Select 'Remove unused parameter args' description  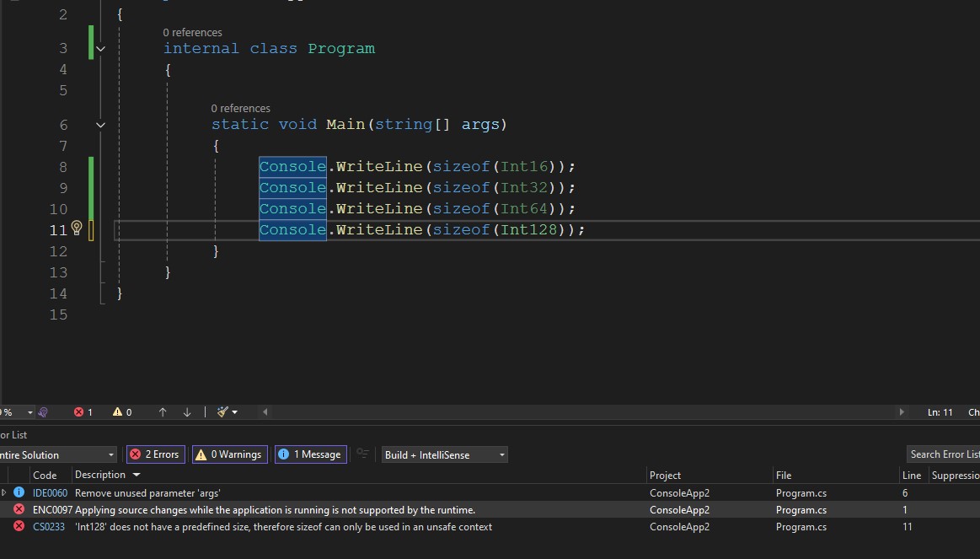click(147, 492)
